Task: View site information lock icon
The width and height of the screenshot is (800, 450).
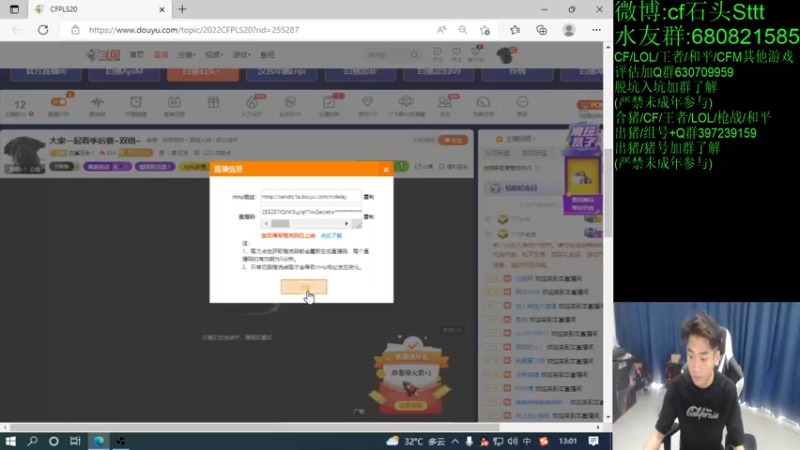Action: pos(75,30)
